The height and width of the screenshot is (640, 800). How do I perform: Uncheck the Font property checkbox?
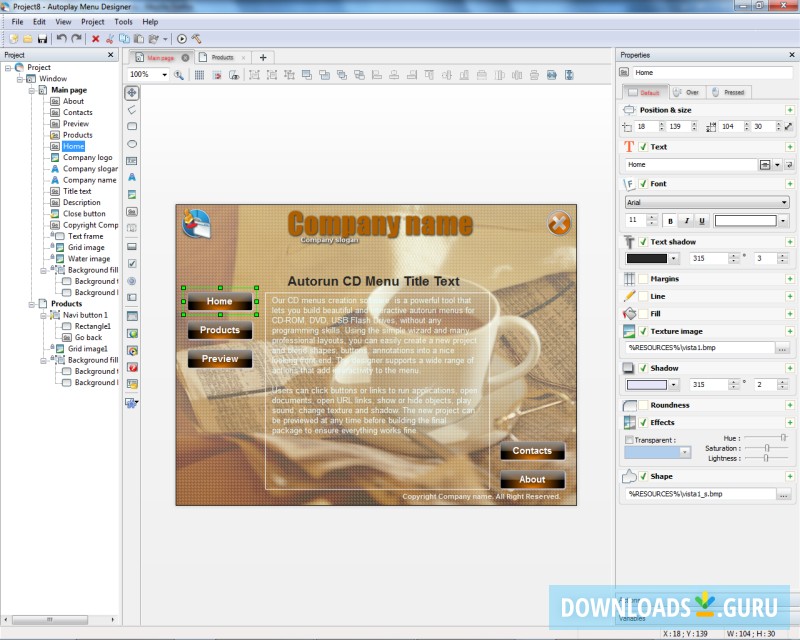coord(643,184)
